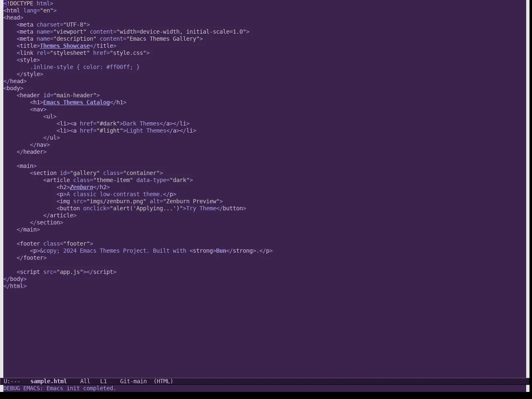Click the '.inline-style' CSS selector
Screen dimensions: 532x399
(52, 67)
